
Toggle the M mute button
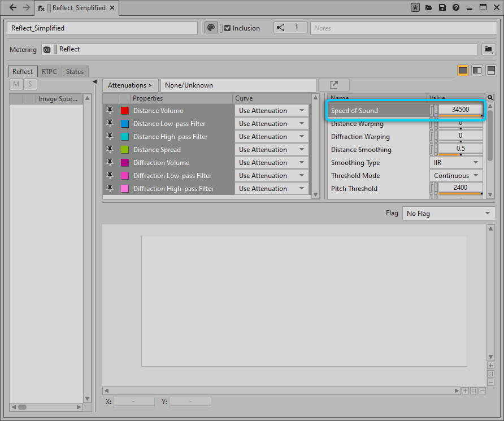tap(16, 85)
